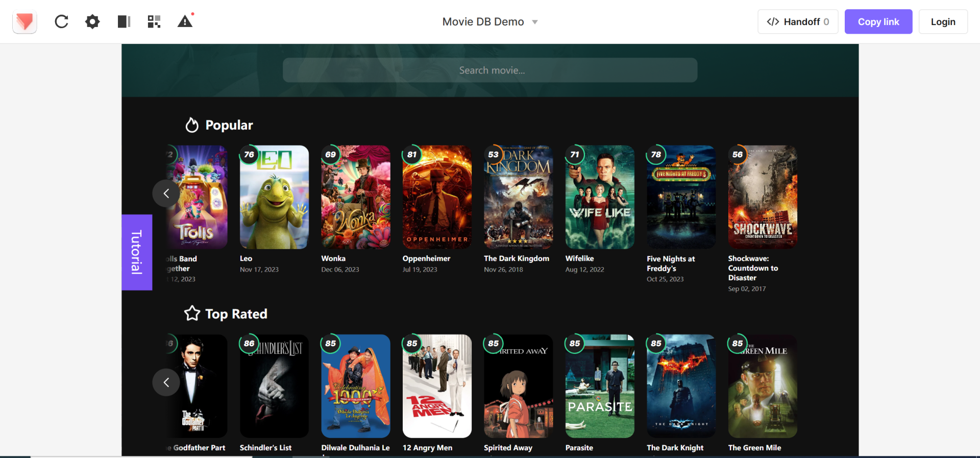Click the Jul 19, 2023 date text
This screenshot has height=458, width=980.
click(x=420, y=270)
